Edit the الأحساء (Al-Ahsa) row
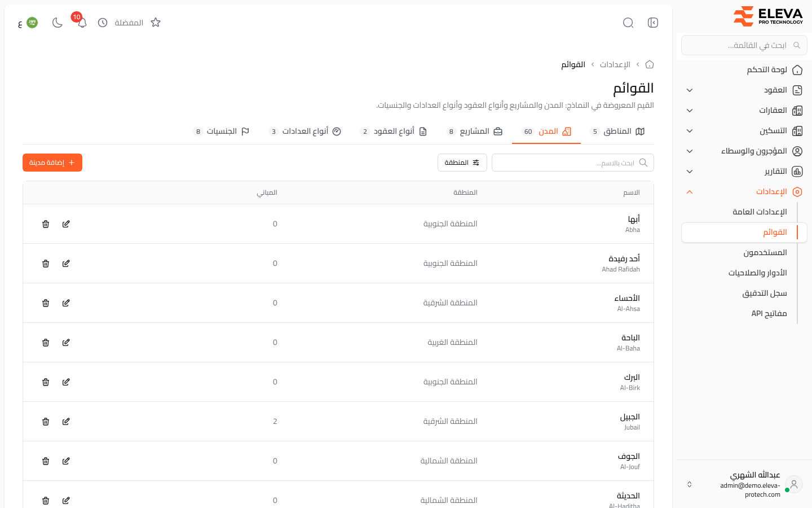This screenshot has width=812, height=508. [66, 303]
